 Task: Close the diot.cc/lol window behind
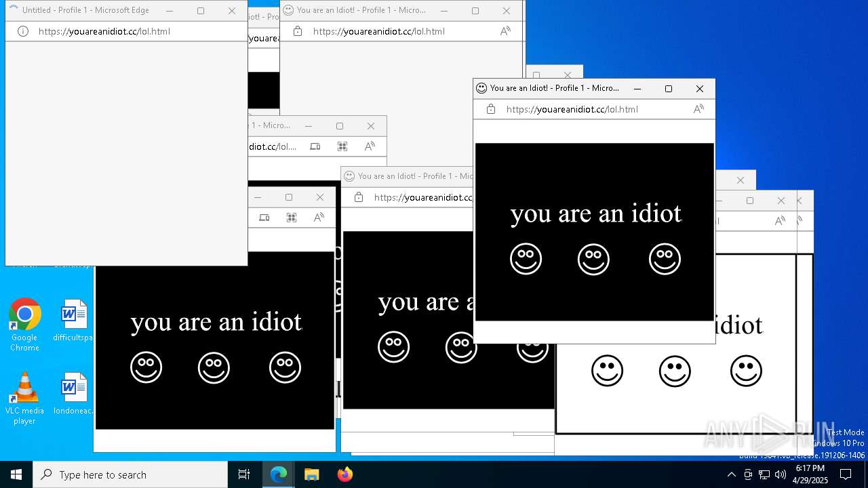pyautogui.click(x=371, y=126)
